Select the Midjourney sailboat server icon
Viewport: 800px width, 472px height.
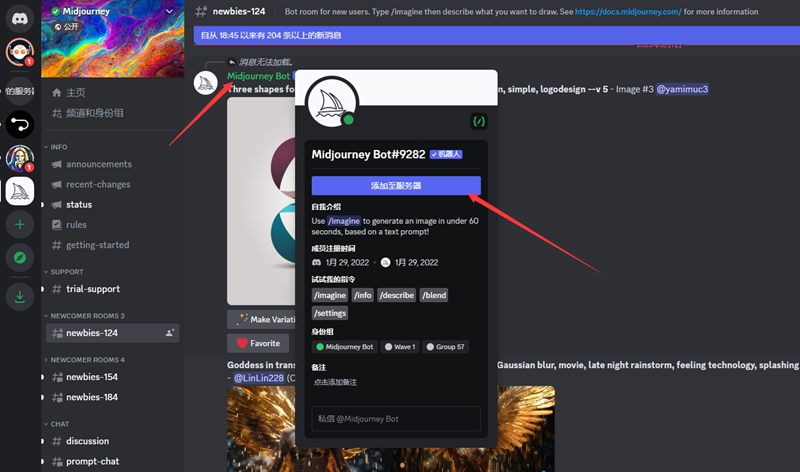19,191
